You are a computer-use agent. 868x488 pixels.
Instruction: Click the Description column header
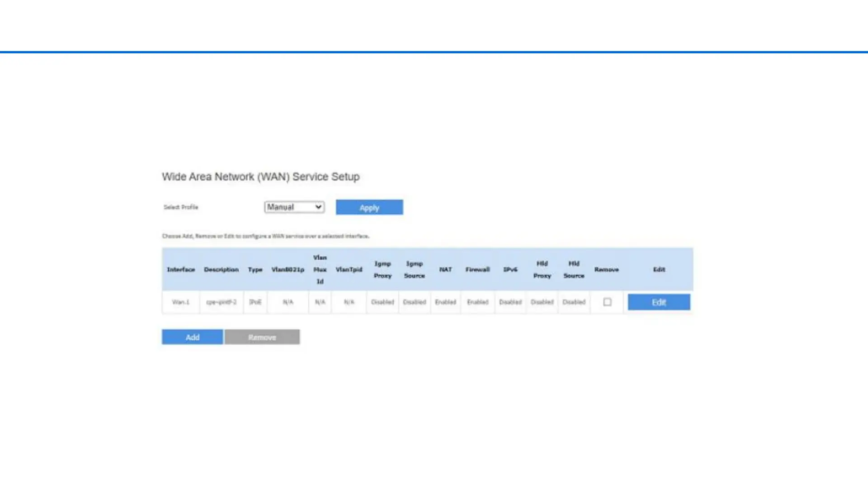click(x=221, y=269)
